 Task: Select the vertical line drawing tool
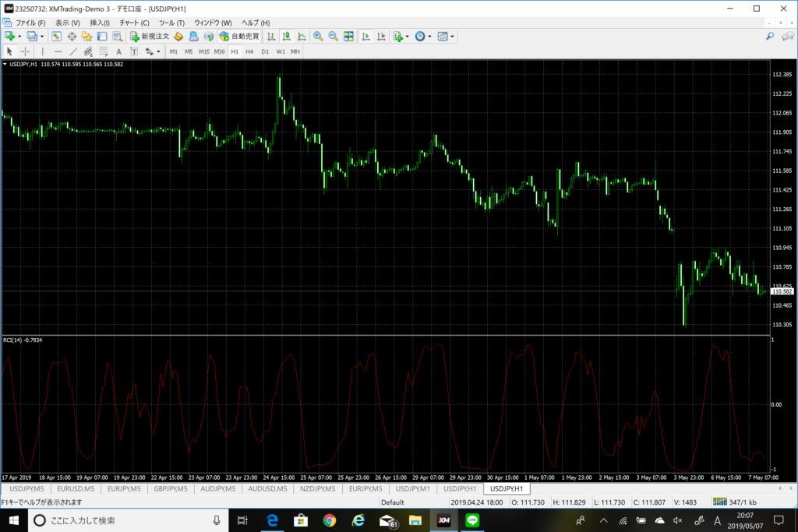pos(43,51)
